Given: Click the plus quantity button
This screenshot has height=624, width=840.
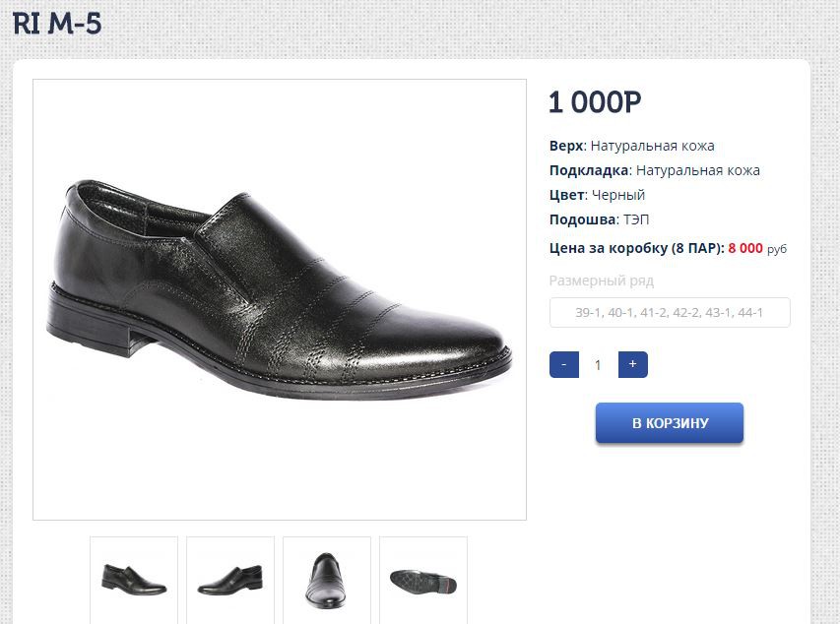Looking at the screenshot, I should pos(632,365).
